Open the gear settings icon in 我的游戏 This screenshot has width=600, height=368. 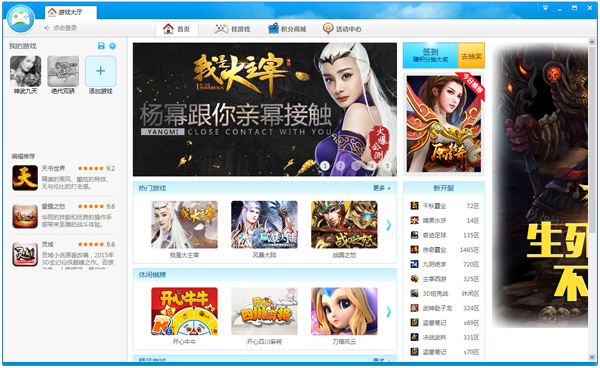click(112, 46)
